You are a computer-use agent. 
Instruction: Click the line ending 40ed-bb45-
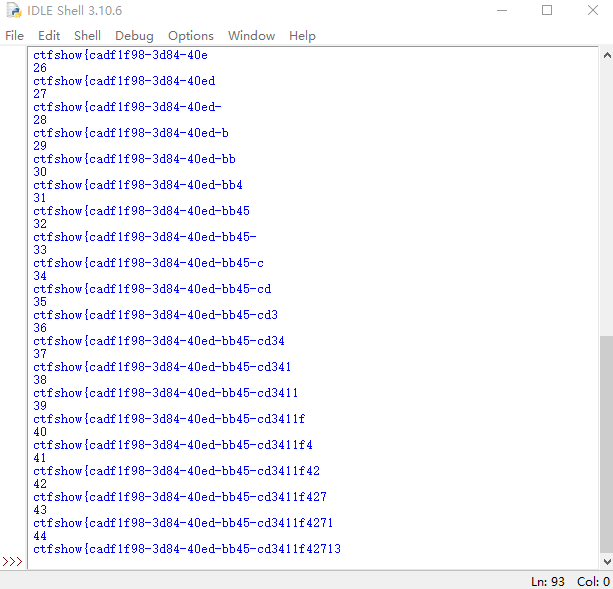click(145, 237)
